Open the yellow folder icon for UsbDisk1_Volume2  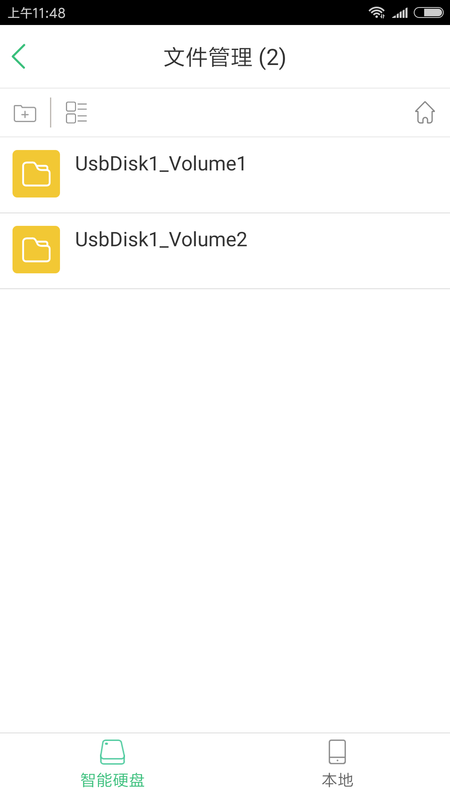[x=36, y=249]
